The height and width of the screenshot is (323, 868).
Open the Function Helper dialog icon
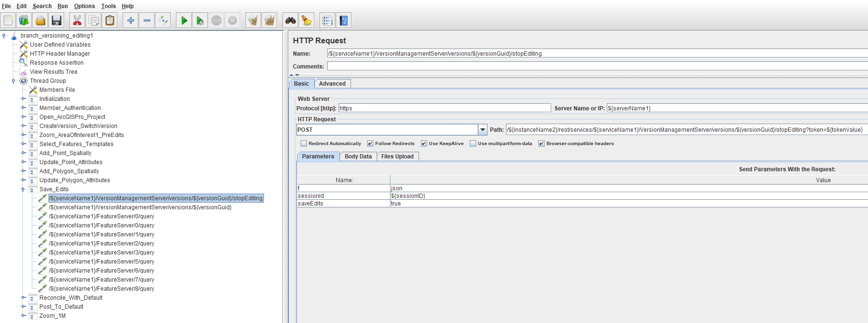[327, 20]
